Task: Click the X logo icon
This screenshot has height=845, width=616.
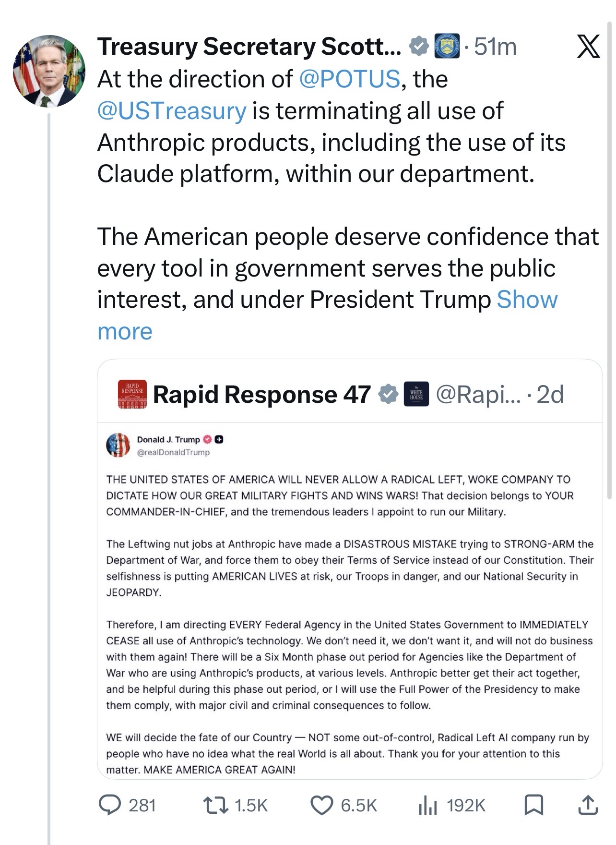Action: [x=588, y=47]
